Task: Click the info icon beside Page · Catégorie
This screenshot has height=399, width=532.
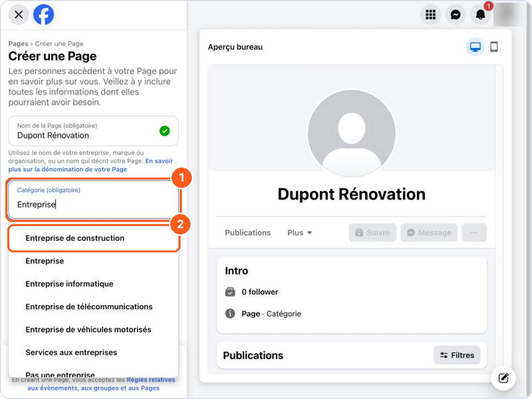Action: (230, 314)
